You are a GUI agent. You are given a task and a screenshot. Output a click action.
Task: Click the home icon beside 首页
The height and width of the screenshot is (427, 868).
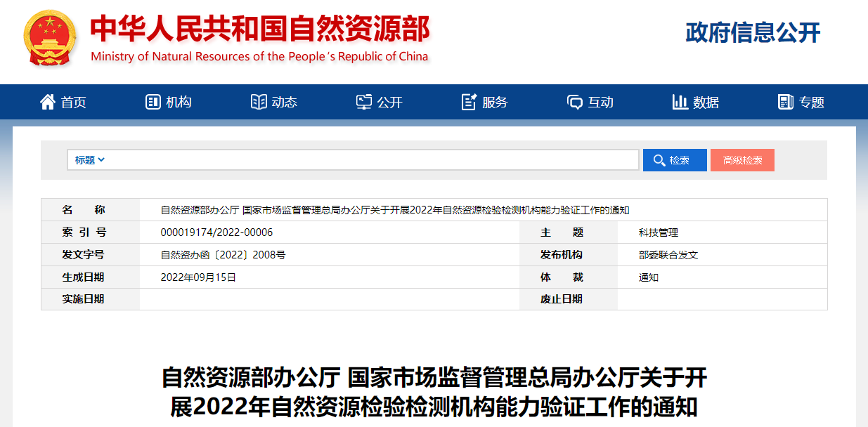click(48, 102)
